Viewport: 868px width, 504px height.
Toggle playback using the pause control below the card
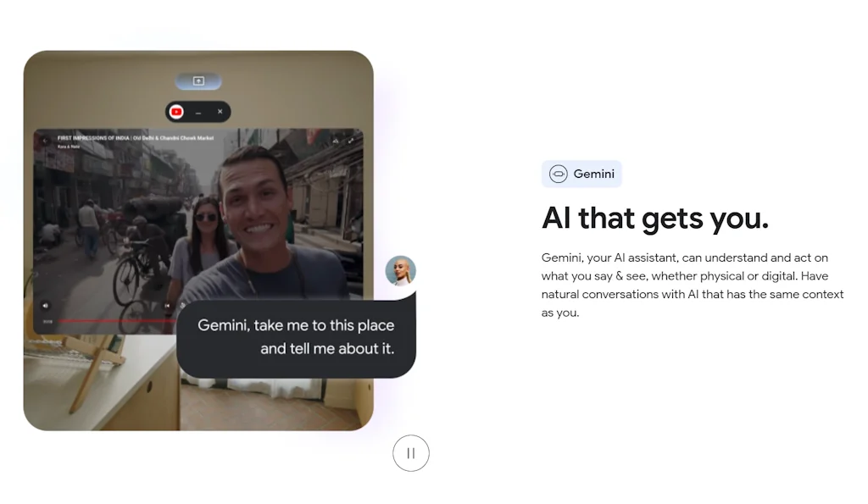tap(411, 453)
